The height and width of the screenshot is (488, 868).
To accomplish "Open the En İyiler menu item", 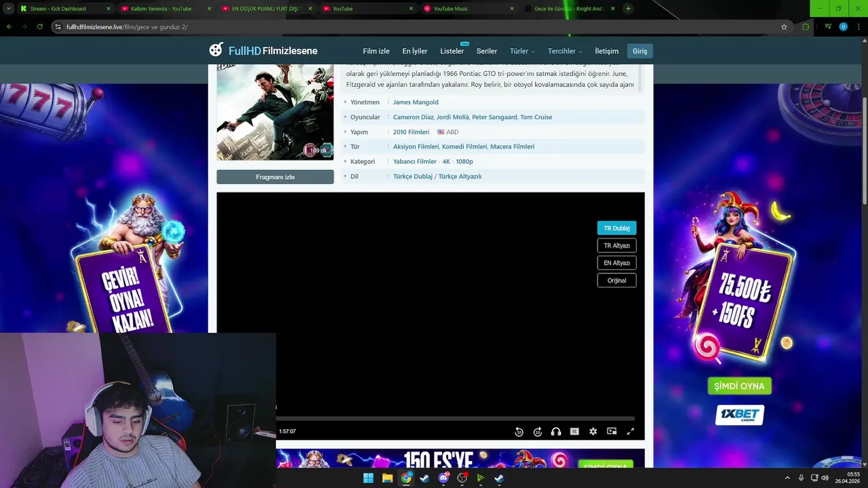I will tap(414, 51).
